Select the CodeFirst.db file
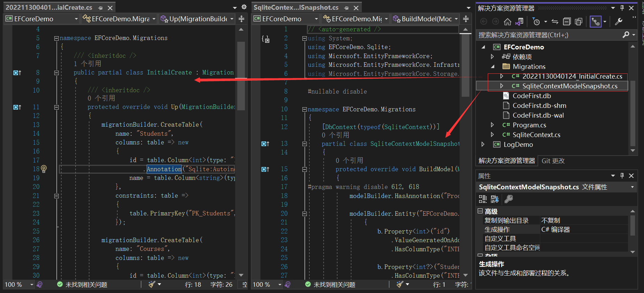Viewport: 644px width, 293px height. [x=532, y=96]
